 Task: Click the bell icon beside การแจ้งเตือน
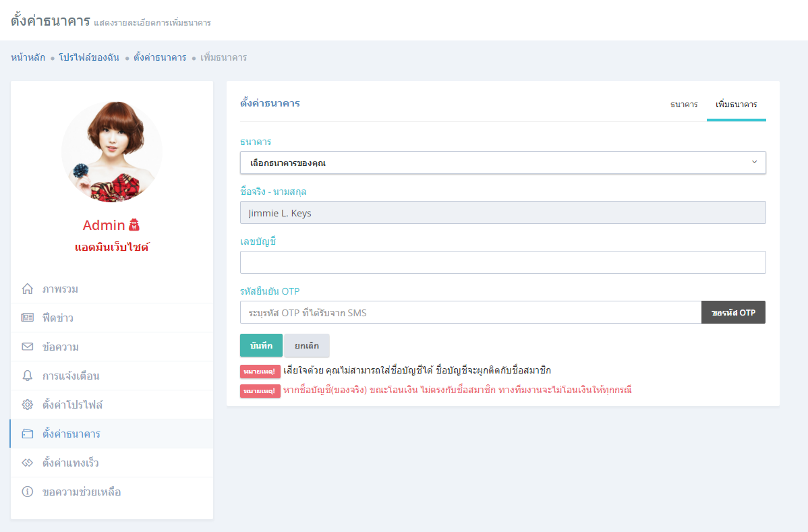[28, 376]
